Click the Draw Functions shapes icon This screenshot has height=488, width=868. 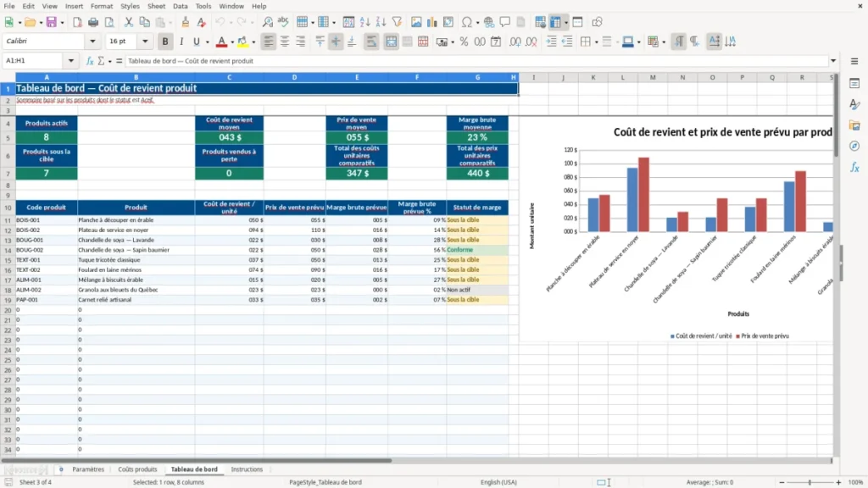(597, 22)
